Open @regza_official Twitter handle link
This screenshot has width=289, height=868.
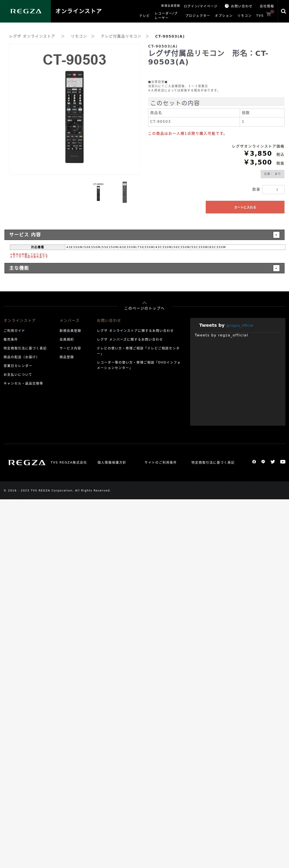[239, 325]
